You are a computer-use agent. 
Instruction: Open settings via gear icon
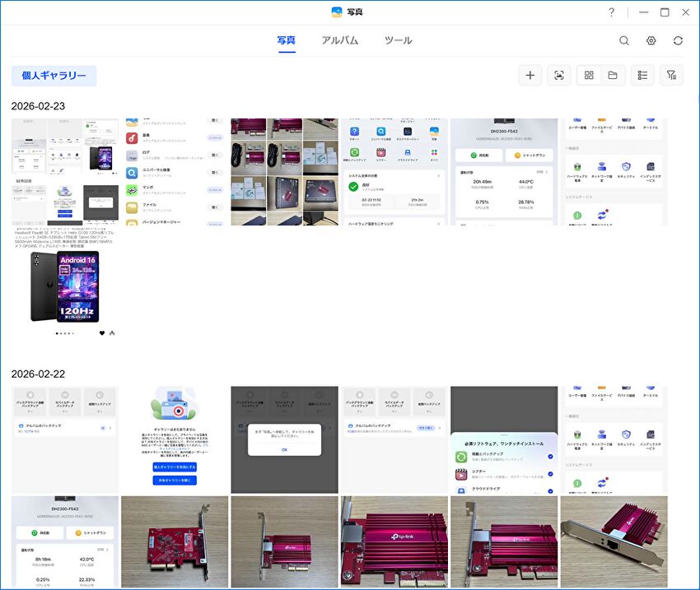click(651, 40)
